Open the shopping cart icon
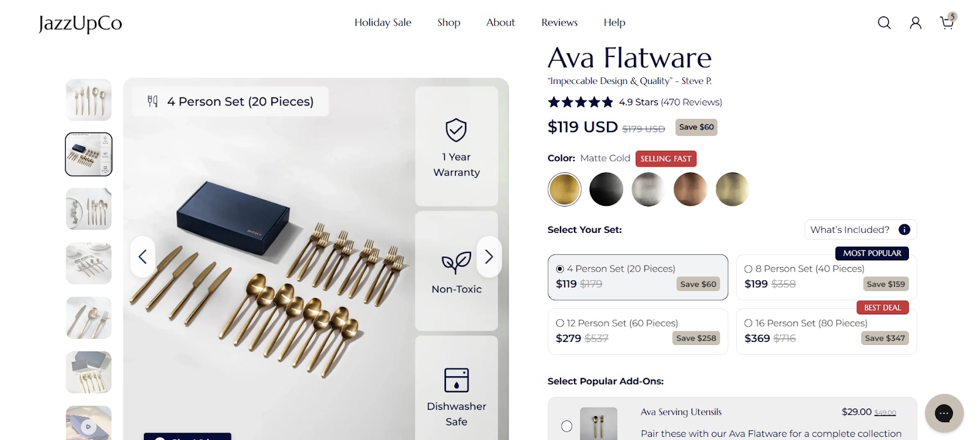 point(947,23)
